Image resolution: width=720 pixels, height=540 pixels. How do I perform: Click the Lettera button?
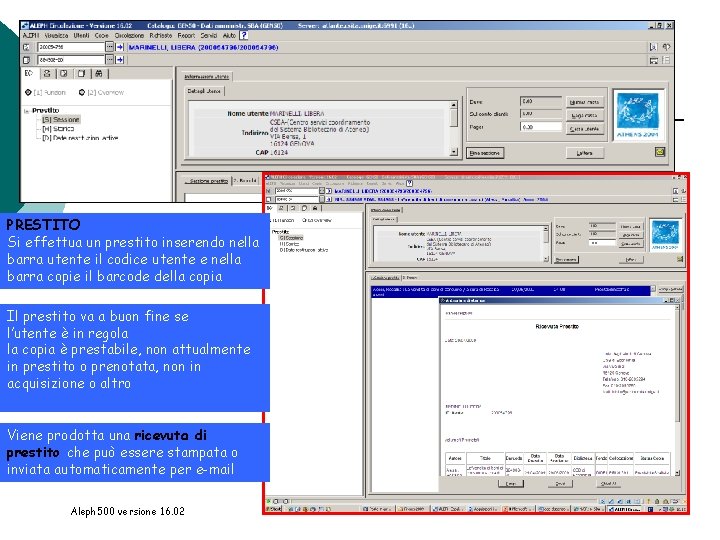click(584, 153)
